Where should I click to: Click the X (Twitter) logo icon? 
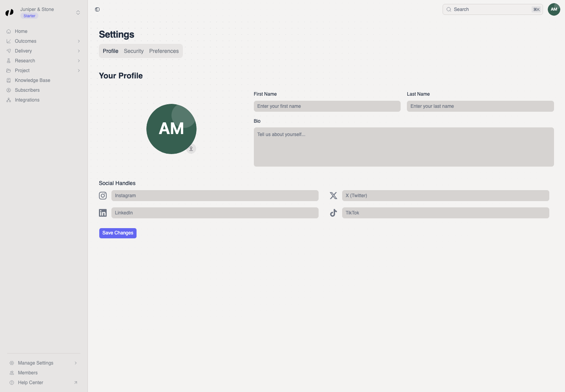[x=334, y=196]
